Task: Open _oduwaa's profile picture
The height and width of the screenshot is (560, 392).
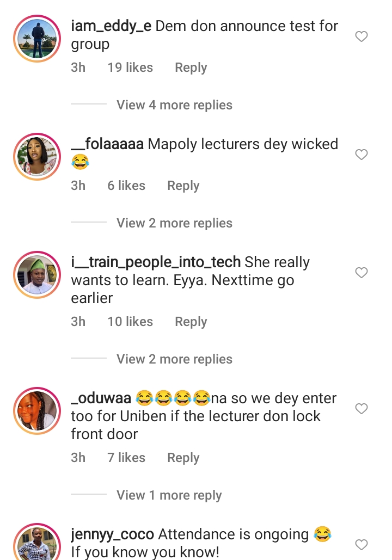Action: (37, 411)
